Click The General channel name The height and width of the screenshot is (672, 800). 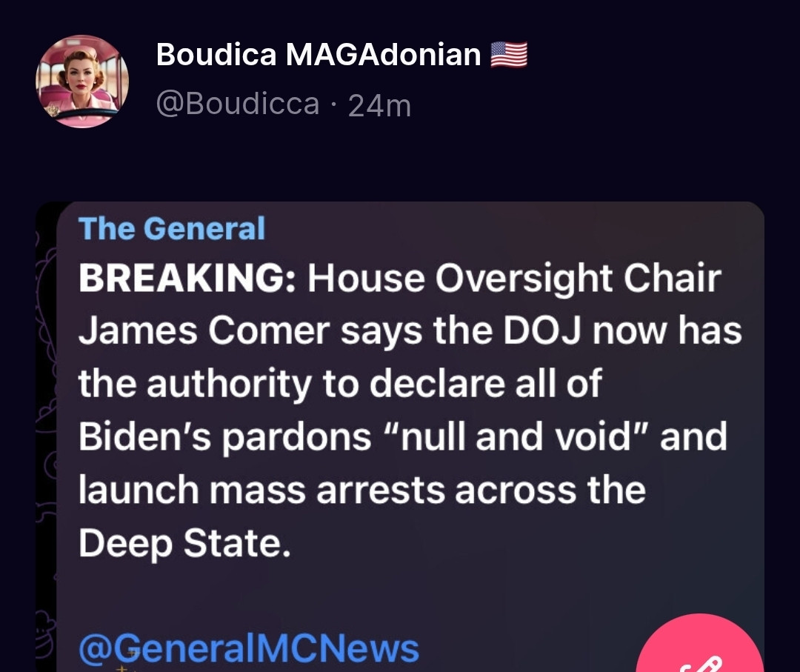coord(172,228)
